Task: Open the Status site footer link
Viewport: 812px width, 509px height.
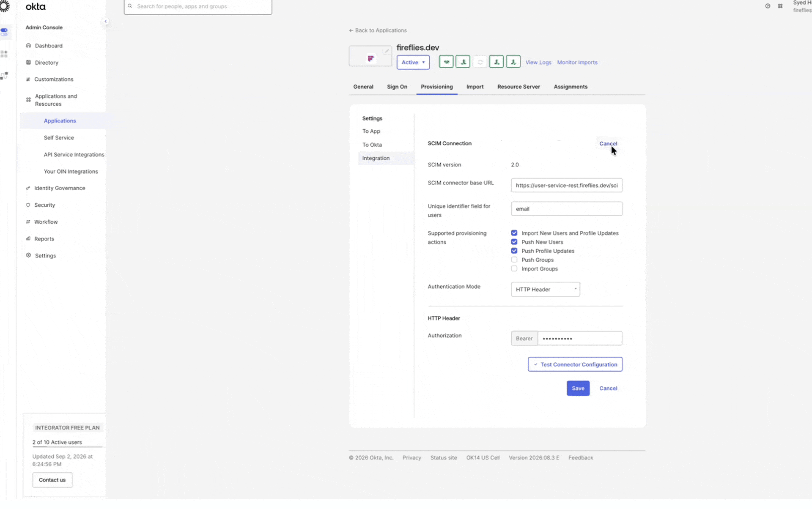Action: 444,458
